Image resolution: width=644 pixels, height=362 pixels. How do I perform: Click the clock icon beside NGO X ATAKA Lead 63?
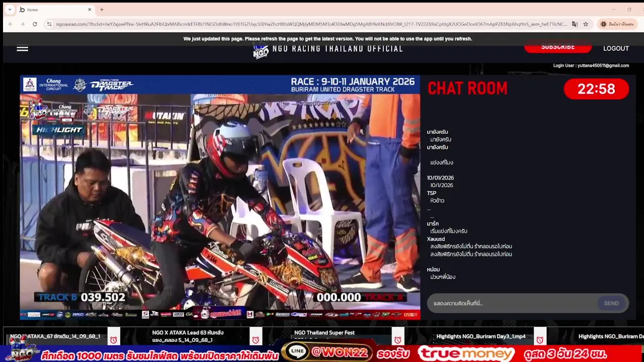pyautogui.click(x=256, y=340)
